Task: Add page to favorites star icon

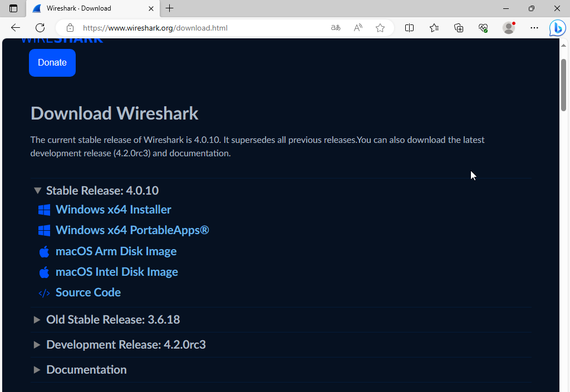Action: coord(380,28)
